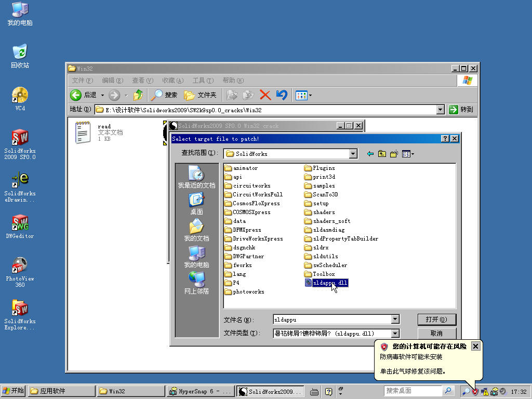The image size is (532, 399).
Task: Select the sldPropertyTabBuilder folder
Action: (341, 238)
